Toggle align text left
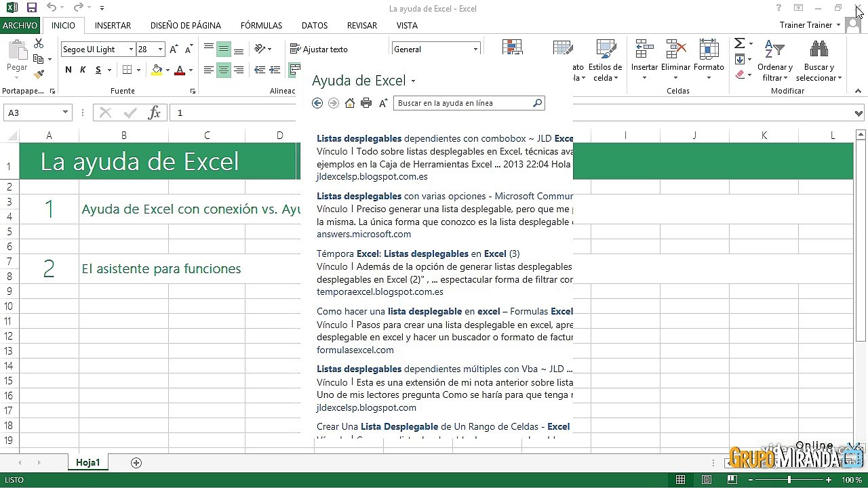The height and width of the screenshot is (488, 868). (x=209, y=70)
